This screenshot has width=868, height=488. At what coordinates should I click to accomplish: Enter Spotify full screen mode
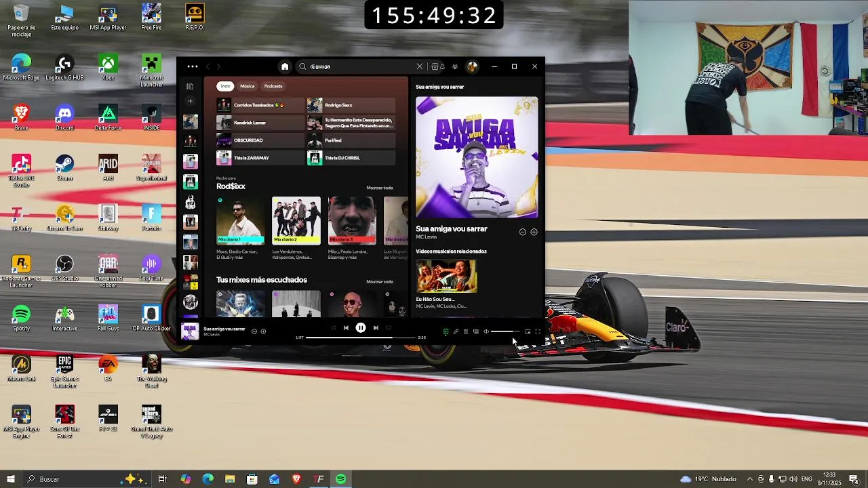click(538, 331)
